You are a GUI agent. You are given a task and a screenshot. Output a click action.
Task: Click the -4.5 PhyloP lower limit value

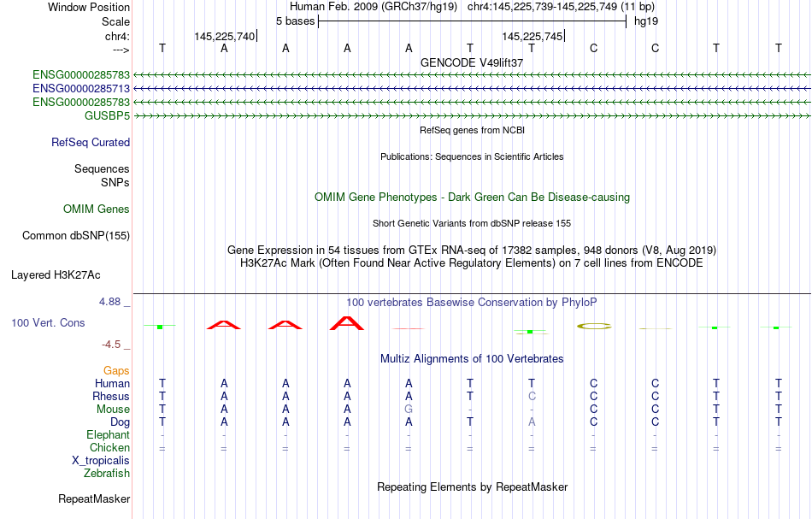click(x=110, y=345)
